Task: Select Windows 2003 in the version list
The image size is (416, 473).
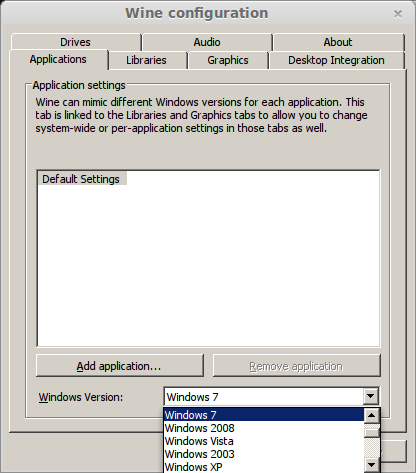Action: (264, 454)
